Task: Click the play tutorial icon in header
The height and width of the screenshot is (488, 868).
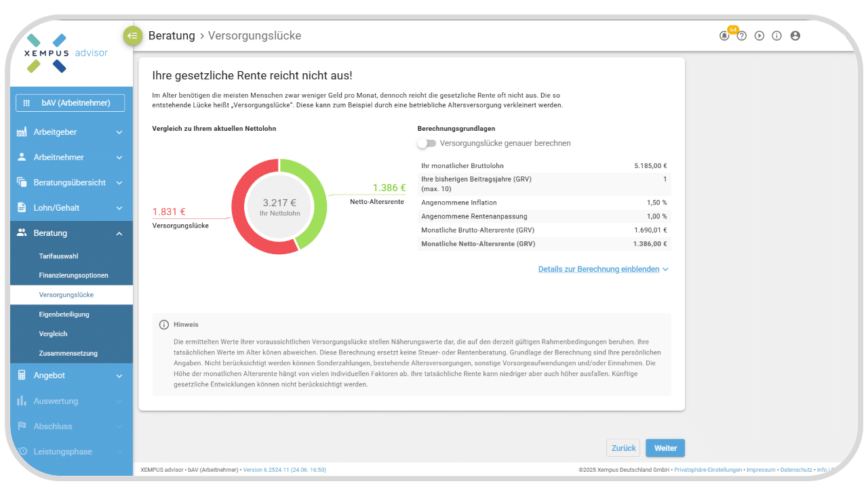Action: [x=759, y=36]
